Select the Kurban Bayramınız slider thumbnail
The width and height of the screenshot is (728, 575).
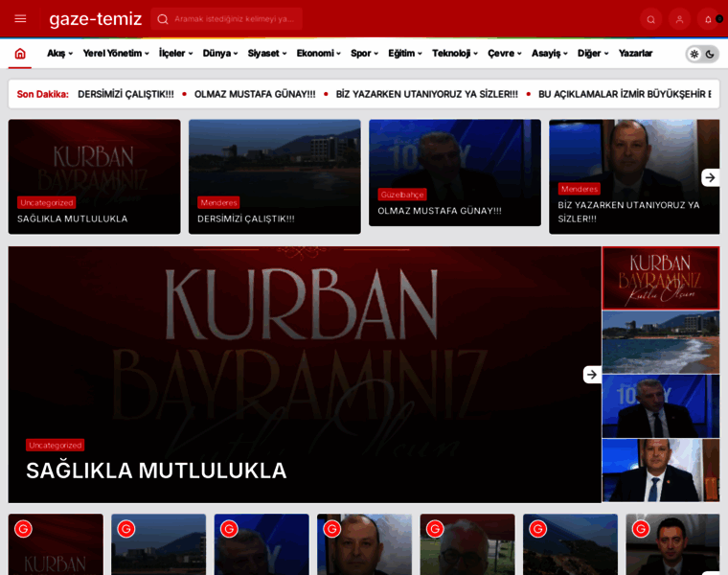click(661, 278)
